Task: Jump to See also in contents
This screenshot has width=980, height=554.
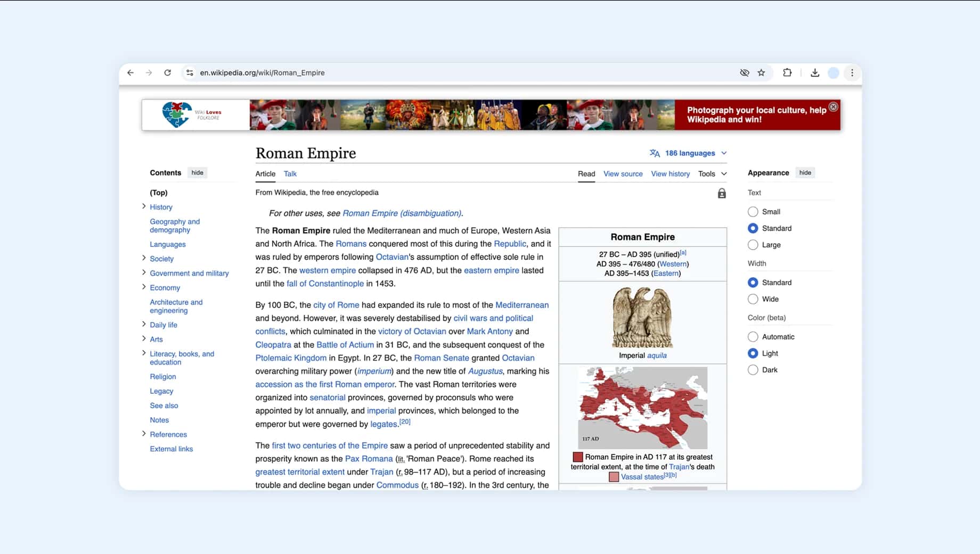Action: click(164, 406)
